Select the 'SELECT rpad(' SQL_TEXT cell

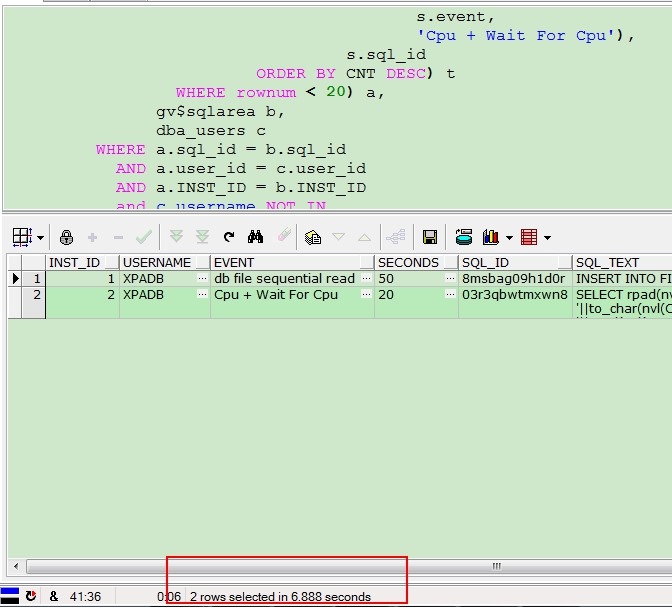pyautogui.click(x=622, y=303)
